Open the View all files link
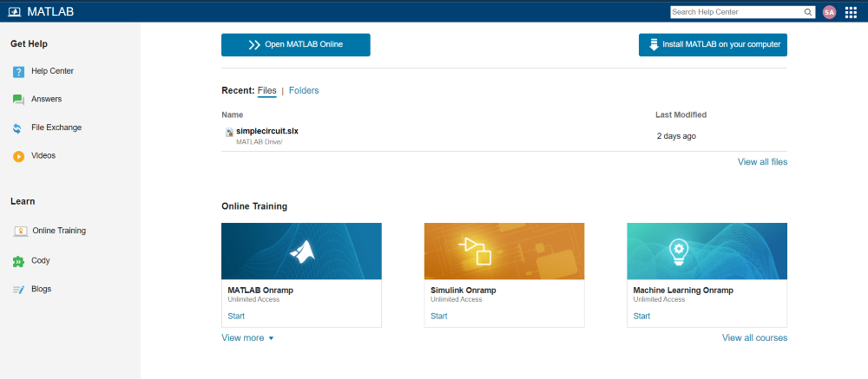This screenshot has height=379, width=868. pyautogui.click(x=762, y=162)
